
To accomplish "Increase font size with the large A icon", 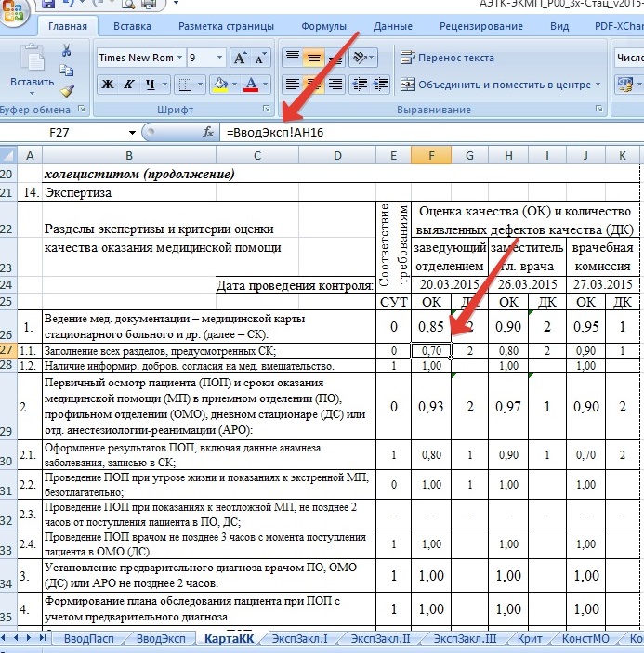I will (x=240, y=58).
